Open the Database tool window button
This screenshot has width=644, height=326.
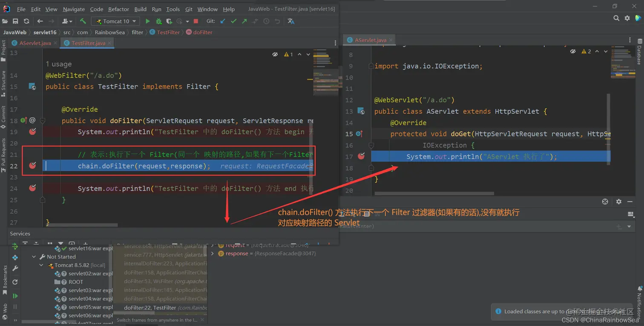pos(639,52)
